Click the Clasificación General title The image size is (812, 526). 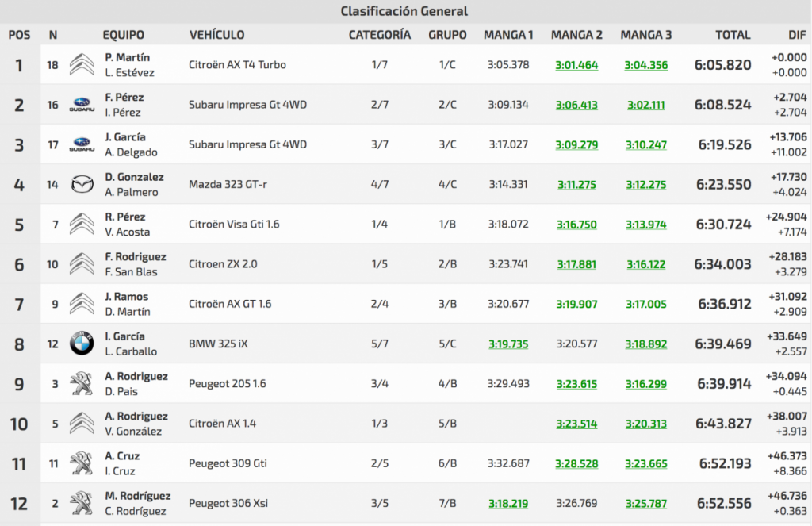tap(404, 11)
